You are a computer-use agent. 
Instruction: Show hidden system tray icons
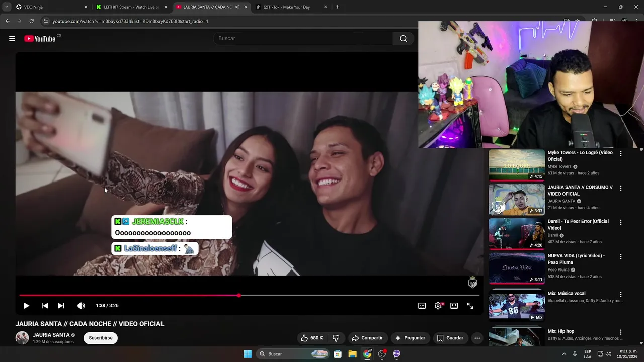tap(564, 354)
